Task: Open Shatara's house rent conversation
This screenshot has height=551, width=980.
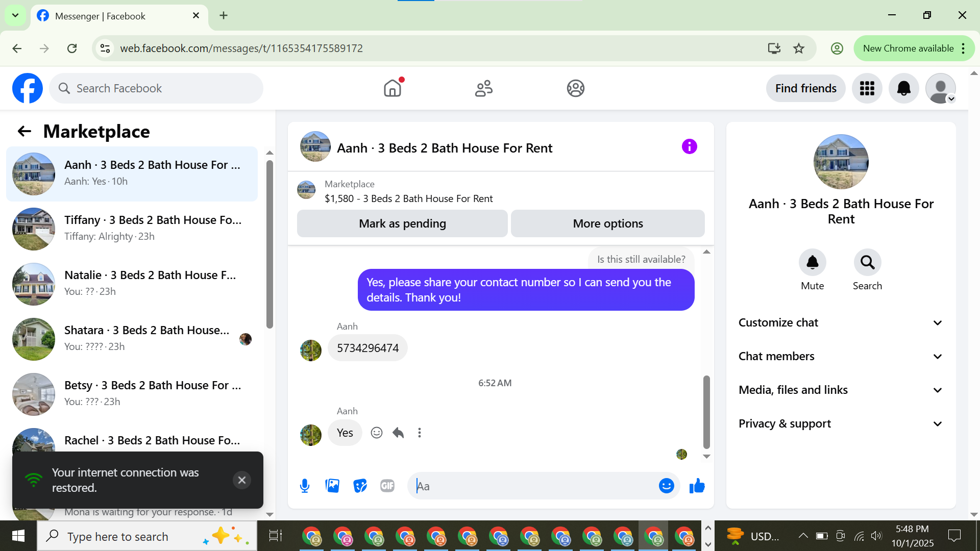Action: tap(132, 339)
